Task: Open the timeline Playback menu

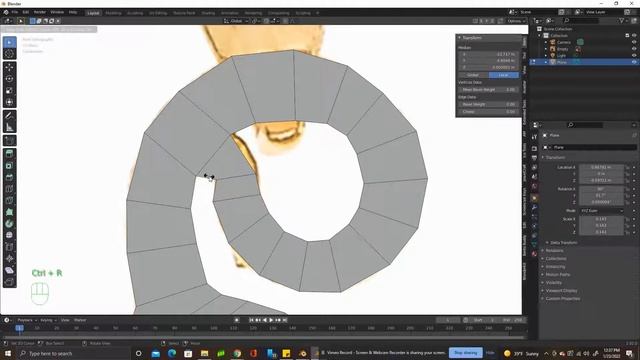Action: [27, 320]
